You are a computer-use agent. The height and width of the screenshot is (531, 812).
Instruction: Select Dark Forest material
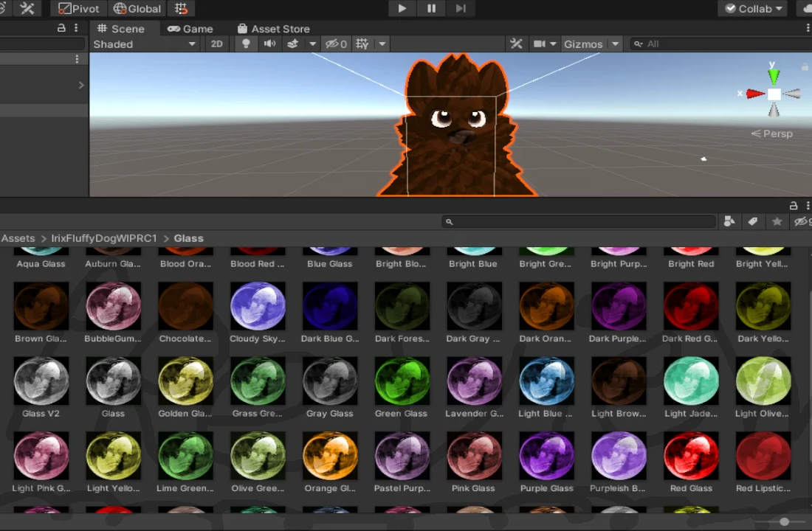point(402,306)
